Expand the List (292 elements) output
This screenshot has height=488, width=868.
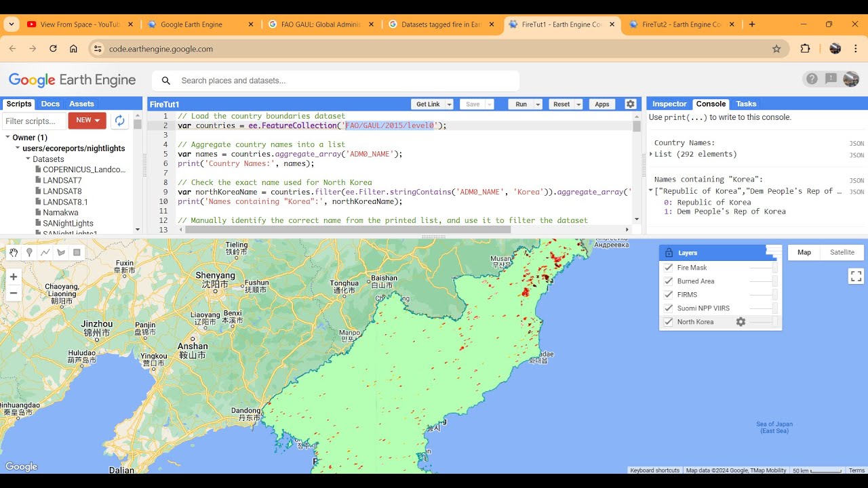[x=651, y=154]
